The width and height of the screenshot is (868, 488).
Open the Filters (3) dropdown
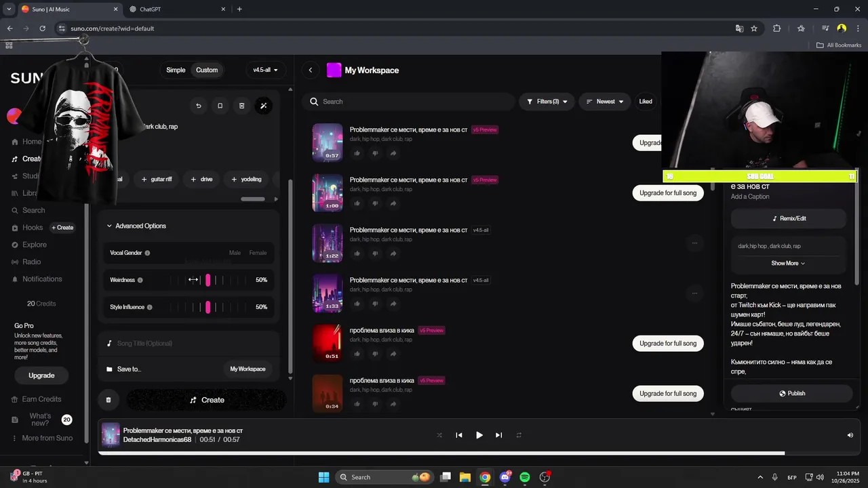coord(547,102)
